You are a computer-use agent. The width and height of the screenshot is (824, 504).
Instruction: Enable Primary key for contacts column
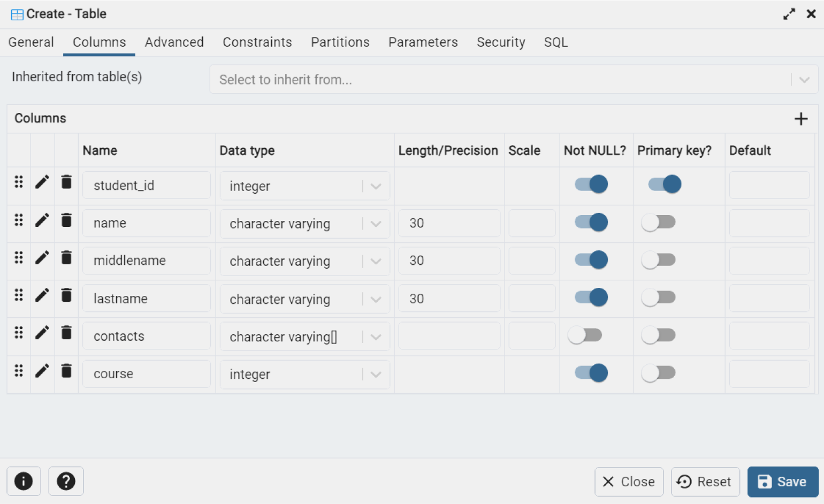(x=658, y=335)
